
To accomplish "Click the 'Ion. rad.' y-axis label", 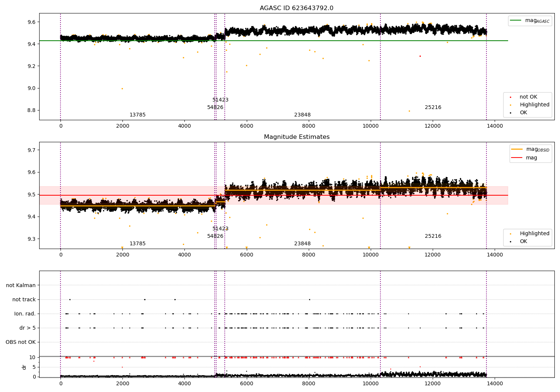I will point(25,314).
